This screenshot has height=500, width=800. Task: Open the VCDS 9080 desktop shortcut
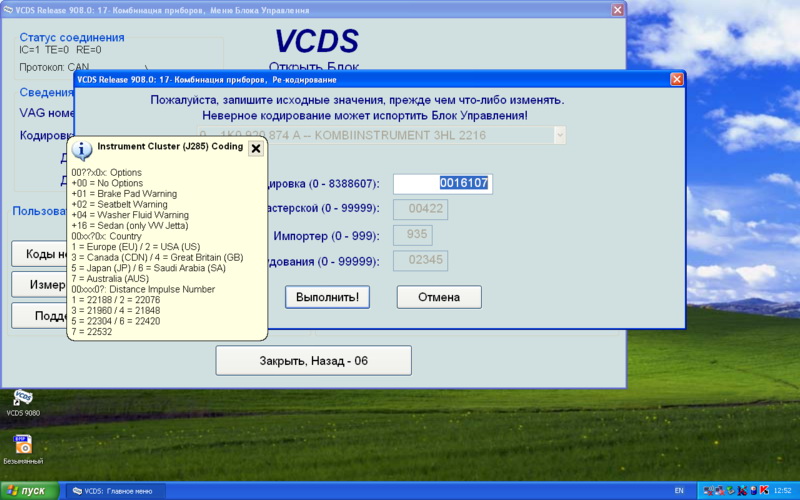pos(22,402)
